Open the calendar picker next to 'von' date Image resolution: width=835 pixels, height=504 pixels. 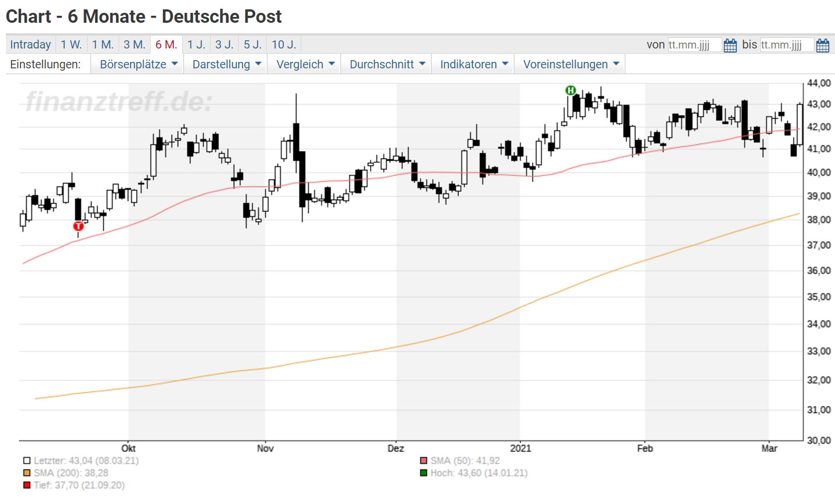(730, 46)
